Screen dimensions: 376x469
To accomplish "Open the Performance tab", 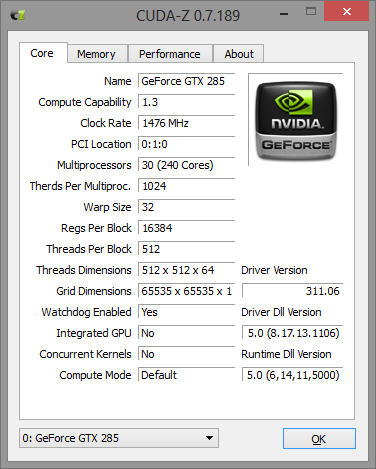I will pyautogui.click(x=170, y=54).
